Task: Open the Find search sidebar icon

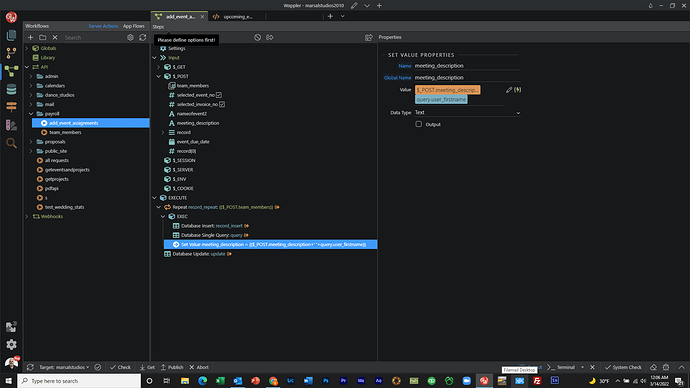Action: 11,143
